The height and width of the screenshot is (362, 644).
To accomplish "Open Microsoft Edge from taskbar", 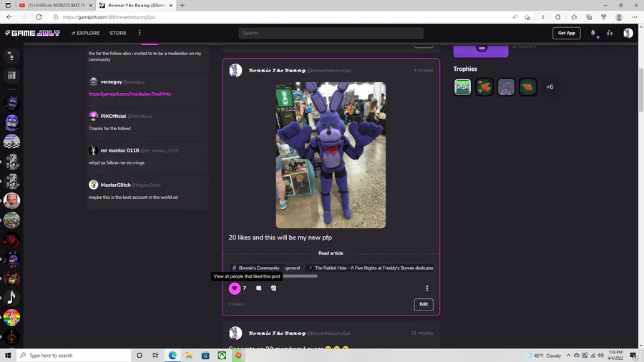I will (x=172, y=356).
